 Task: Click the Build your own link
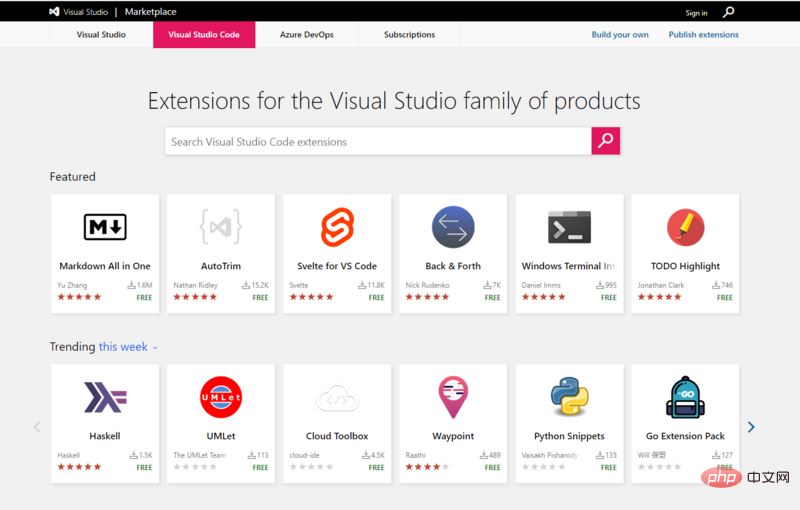(x=620, y=35)
